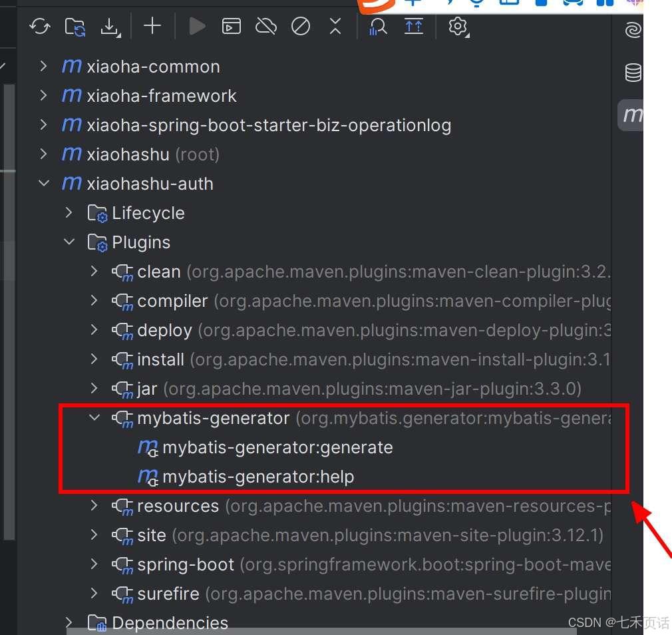This screenshot has width=672, height=635.
Task: Click the horizontal scrollbar at panel bottom
Action: [x=321, y=632]
